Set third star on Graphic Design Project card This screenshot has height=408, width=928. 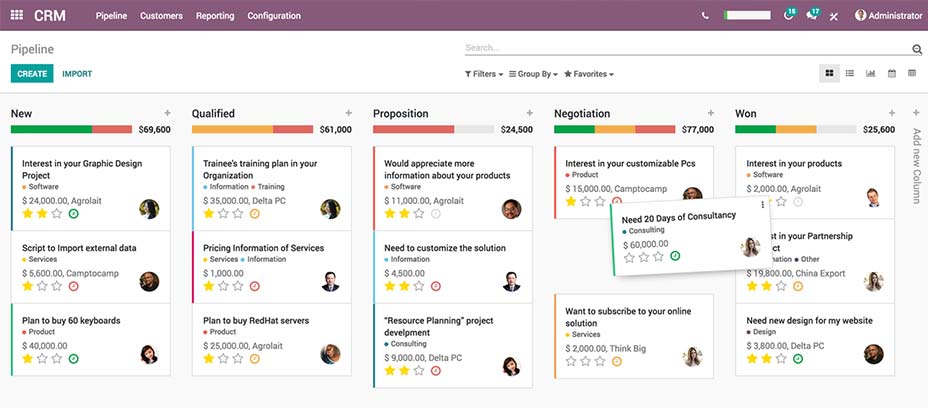[x=56, y=214]
